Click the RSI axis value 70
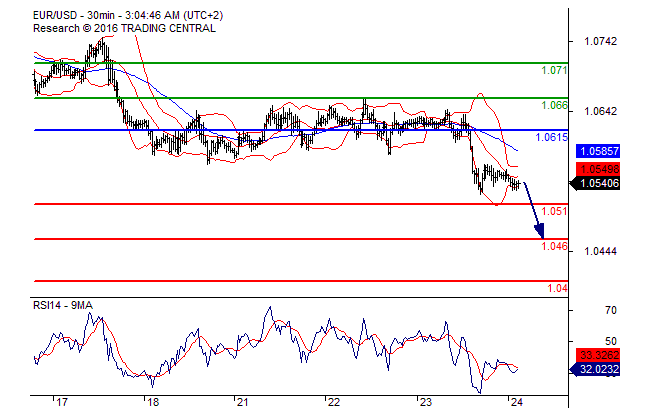664x417 pixels. point(611,310)
